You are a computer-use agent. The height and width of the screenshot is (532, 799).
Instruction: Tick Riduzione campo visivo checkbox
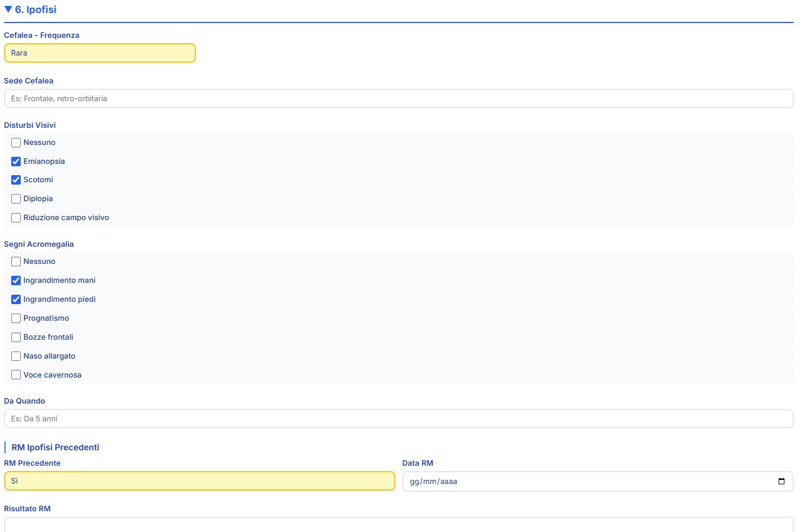16,218
